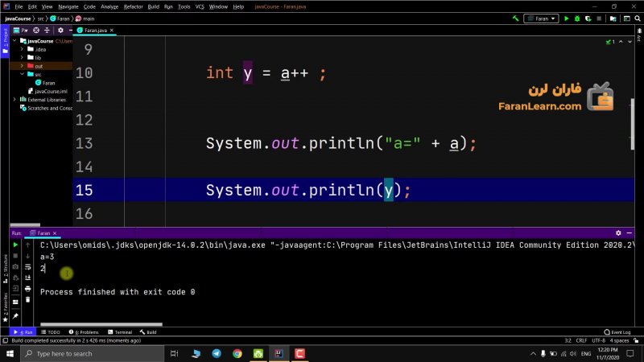This screenshot has width=644, height=362.
Task: Toggle soft-wrap in the console
Action: 27,265
